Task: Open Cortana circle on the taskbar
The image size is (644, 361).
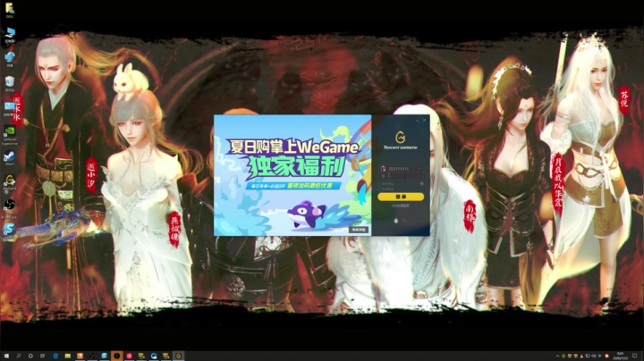Action: pyautogui.click(x=30, y=356)
